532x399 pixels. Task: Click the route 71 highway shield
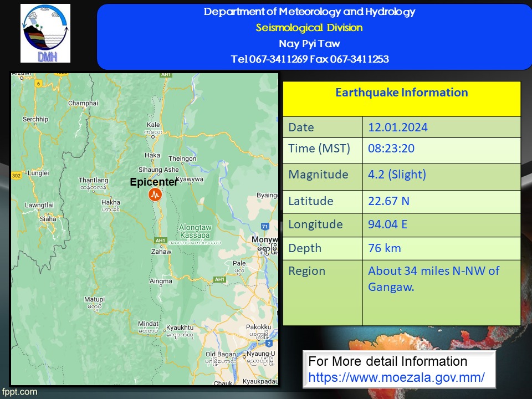265,227
